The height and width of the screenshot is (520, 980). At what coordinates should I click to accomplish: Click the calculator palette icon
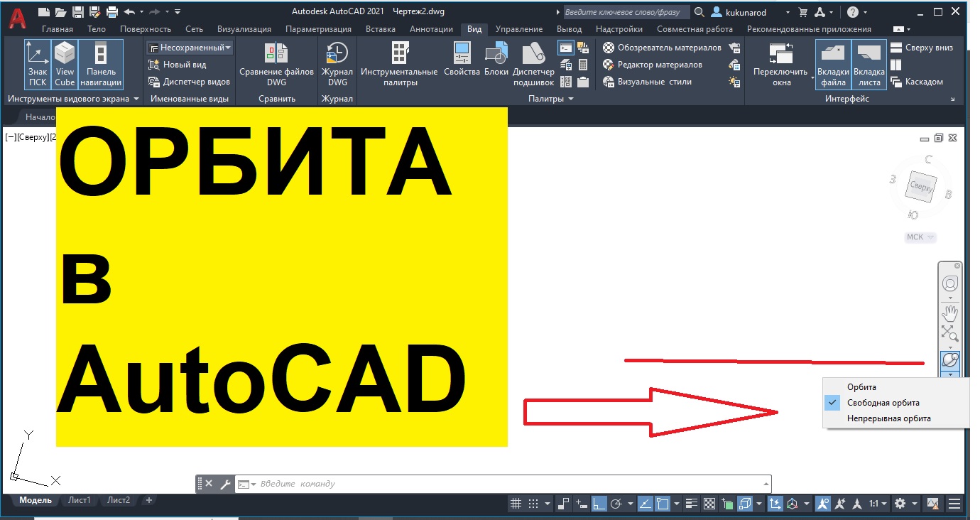[583, 65]
